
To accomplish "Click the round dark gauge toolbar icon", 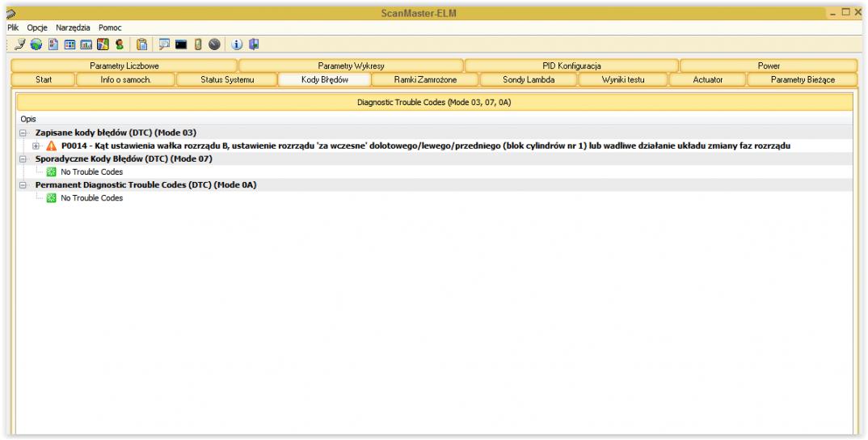I will tap(215, 44).
